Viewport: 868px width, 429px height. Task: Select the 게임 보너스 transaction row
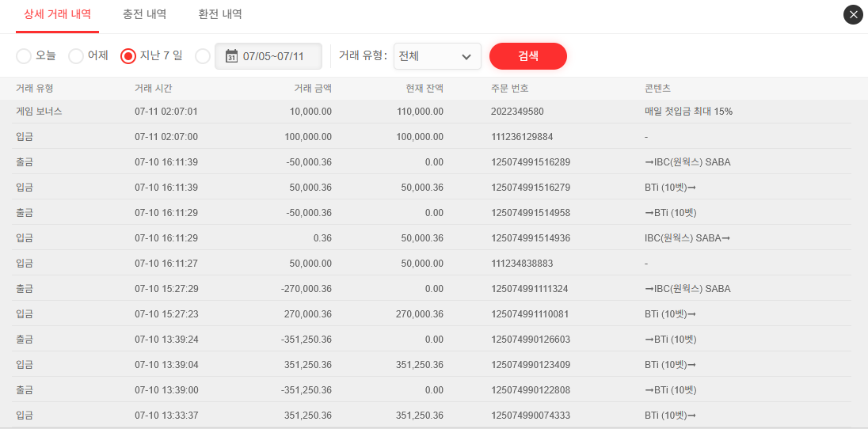39,112
